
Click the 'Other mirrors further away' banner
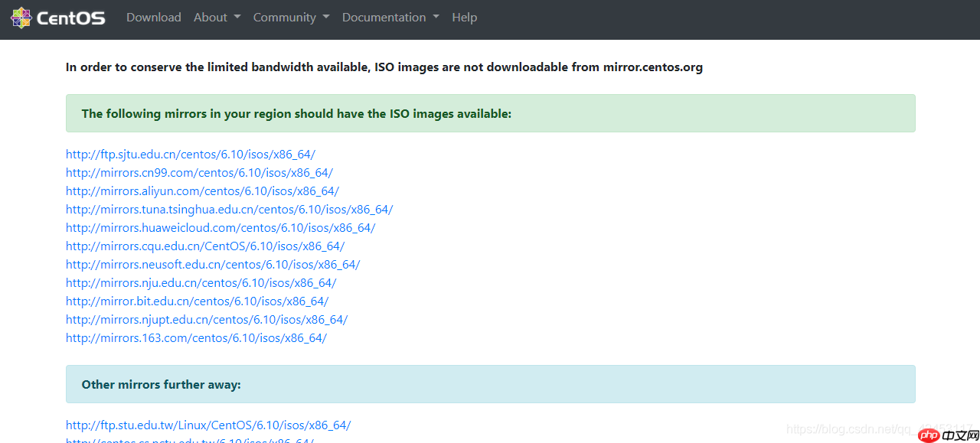pos(491,384)
